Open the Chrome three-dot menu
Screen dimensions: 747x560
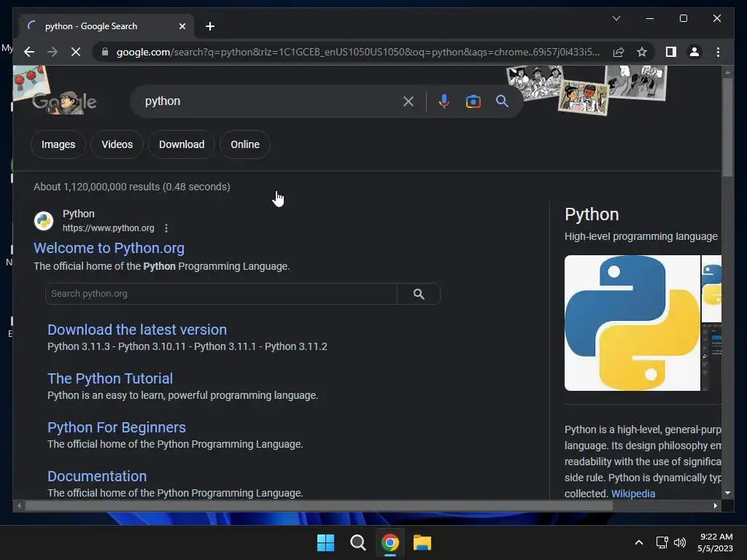click(718, 52)
